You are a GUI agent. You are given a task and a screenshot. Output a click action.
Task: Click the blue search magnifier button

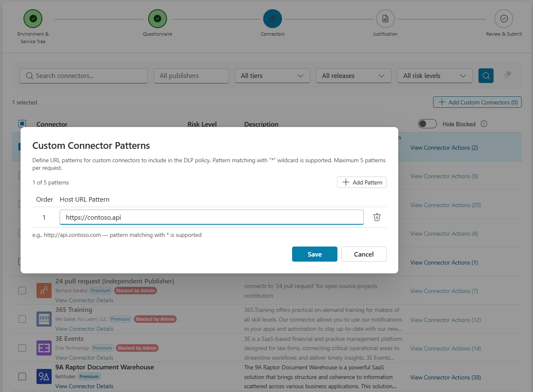click(486, 76)
